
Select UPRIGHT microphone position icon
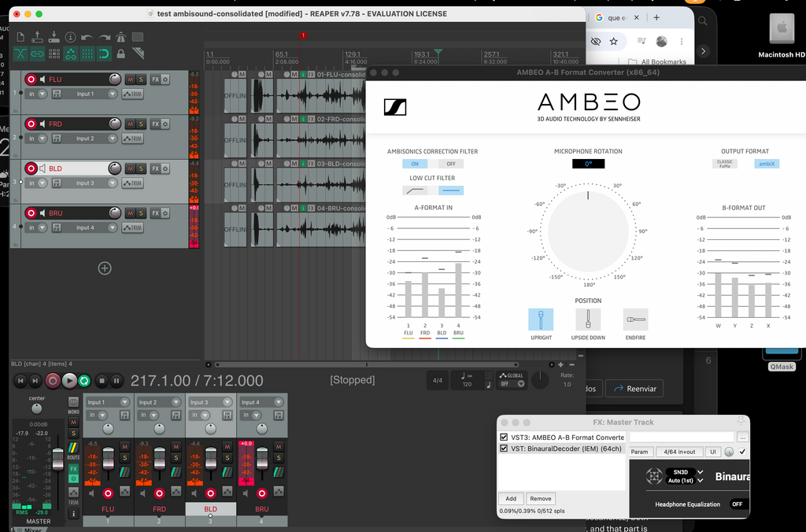click(x=541, y=320)
